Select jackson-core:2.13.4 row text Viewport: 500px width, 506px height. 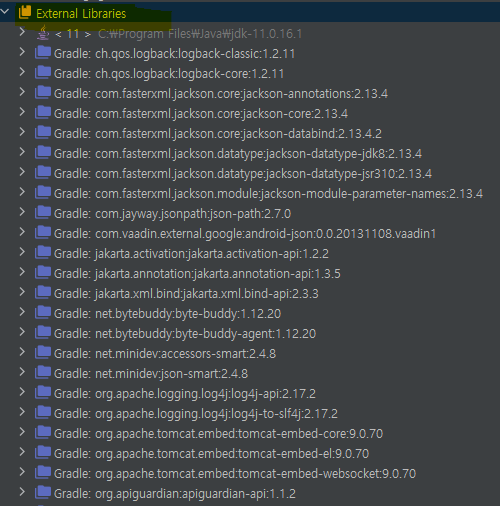201,114
